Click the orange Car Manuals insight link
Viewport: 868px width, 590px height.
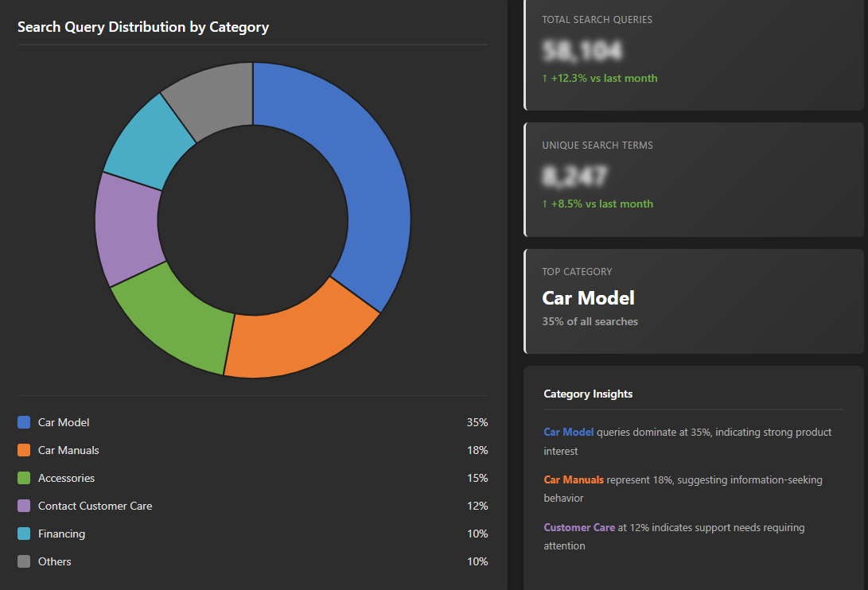tap(574, 479)
